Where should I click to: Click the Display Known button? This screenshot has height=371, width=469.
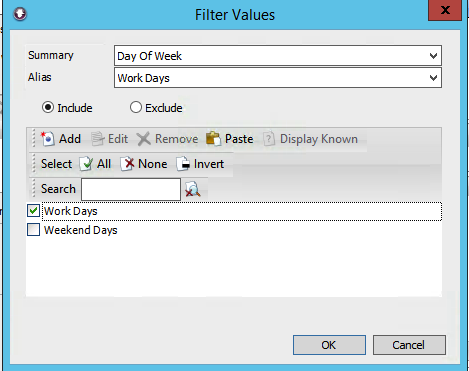tap(311, 139)
